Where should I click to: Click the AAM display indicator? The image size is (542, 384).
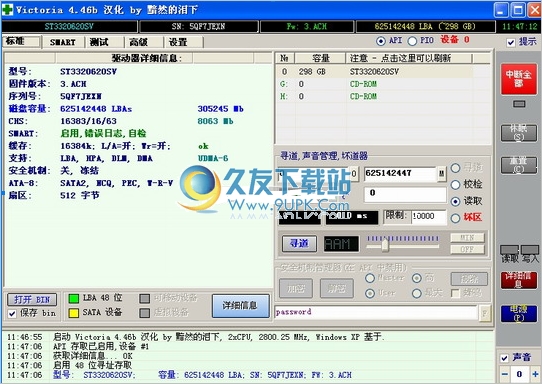tap(341, 244)
